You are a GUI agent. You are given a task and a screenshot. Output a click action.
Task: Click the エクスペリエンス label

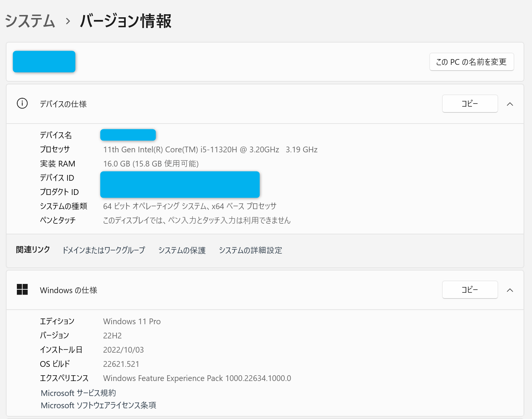(x=64, y=378)
